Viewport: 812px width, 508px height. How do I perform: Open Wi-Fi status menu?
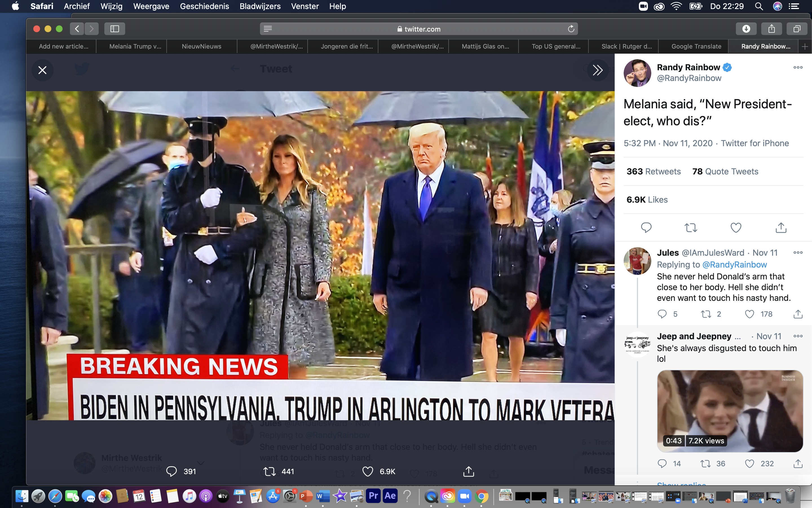(x=676, y=6)
